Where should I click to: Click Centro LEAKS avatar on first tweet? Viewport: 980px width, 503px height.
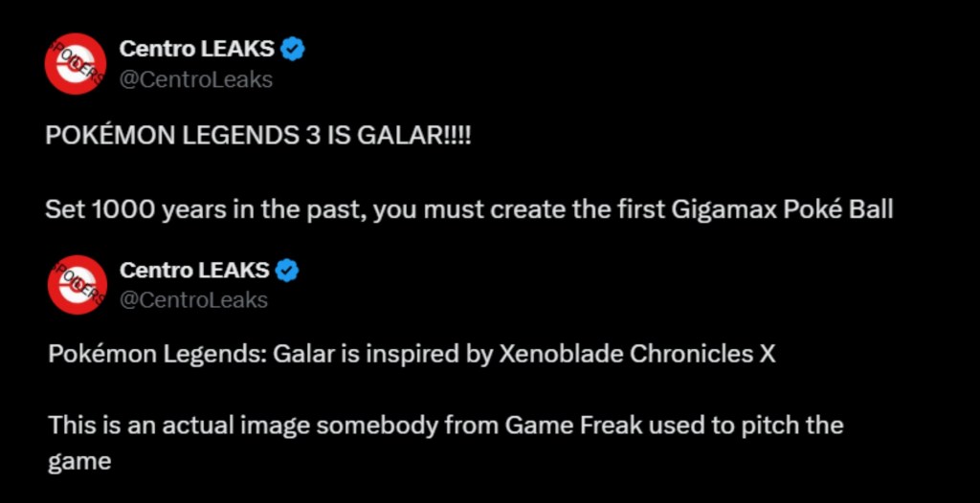76,64
